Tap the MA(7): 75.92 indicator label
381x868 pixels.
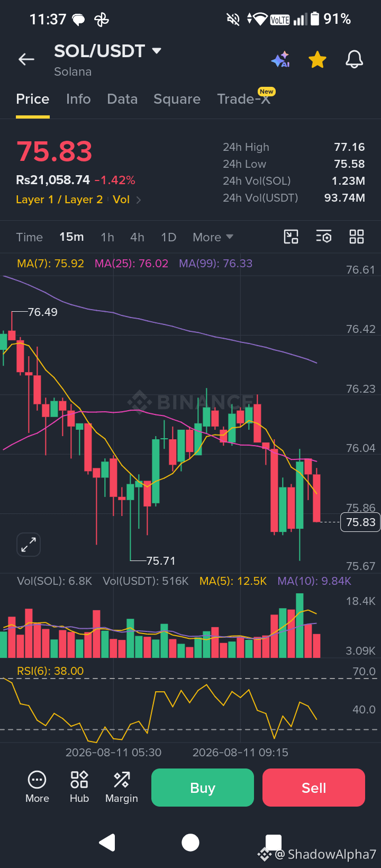(x=50, y=264)
